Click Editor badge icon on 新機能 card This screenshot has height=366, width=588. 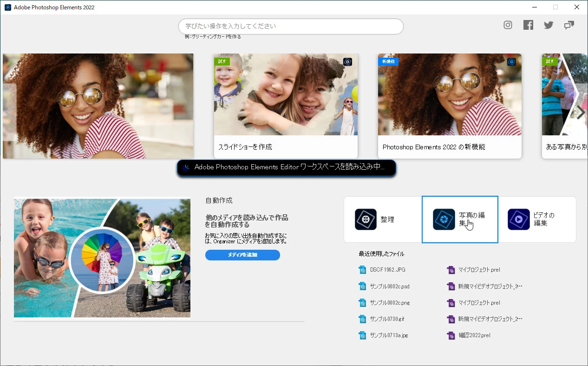(511, 62)
